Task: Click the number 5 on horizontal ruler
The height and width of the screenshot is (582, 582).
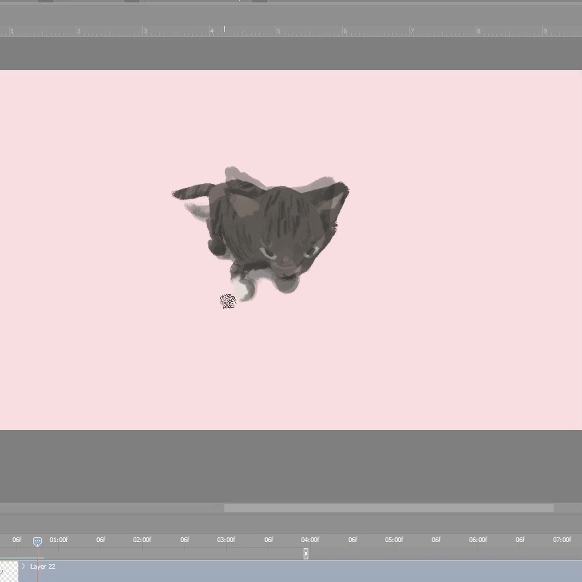Action: (x=278, y=31)
